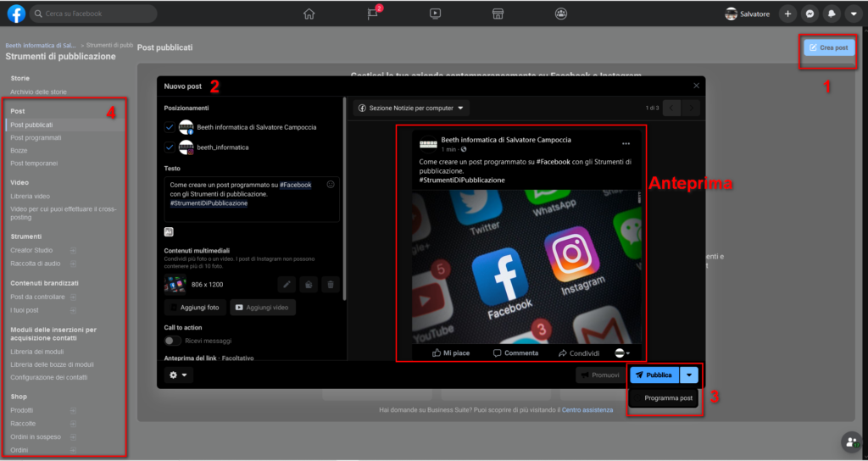This screenshot has width=868, height=461.
Task: Go to previous preview arrow
Action: click(x=671, y=108)
